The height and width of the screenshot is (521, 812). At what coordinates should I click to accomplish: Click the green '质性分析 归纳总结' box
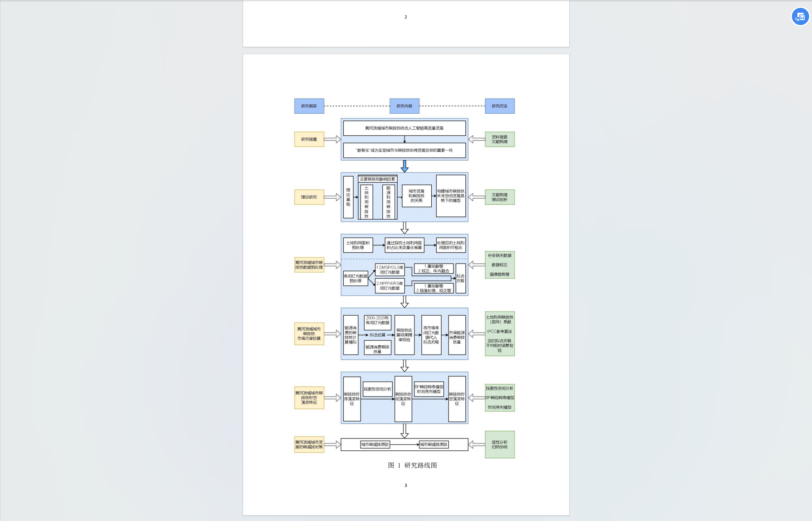500,445
